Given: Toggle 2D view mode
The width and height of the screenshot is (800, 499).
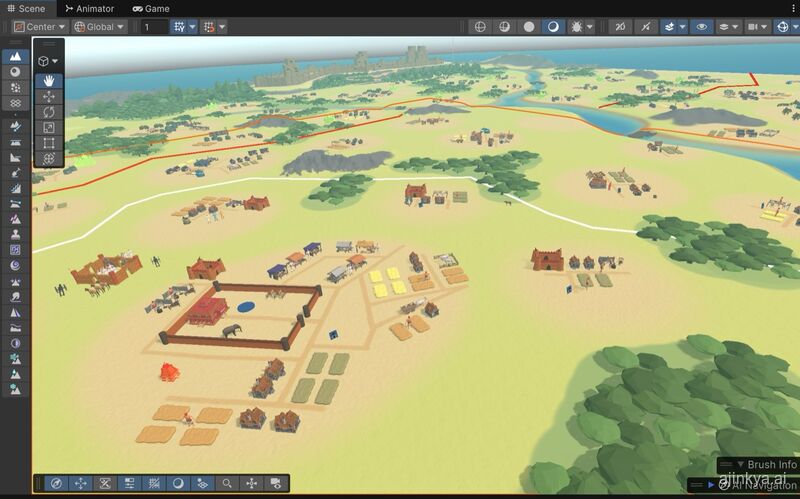Looking at the screenshot, I should pyautogui.click(x=620, y=27).
